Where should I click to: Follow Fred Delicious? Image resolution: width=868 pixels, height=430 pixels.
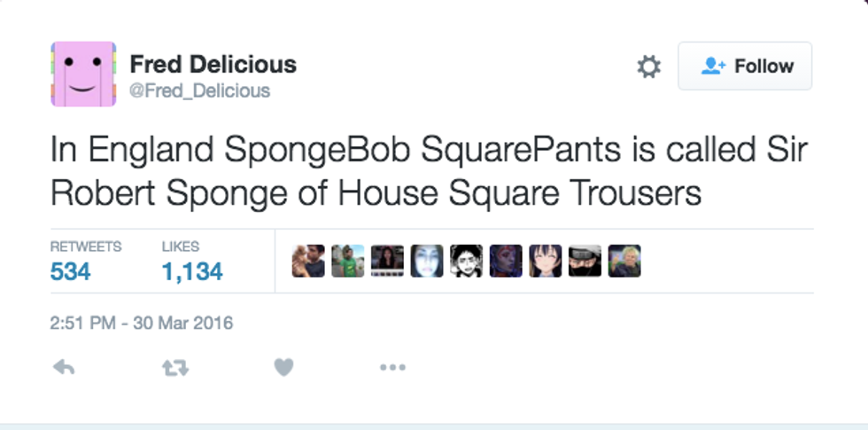(x=745, y=66)
